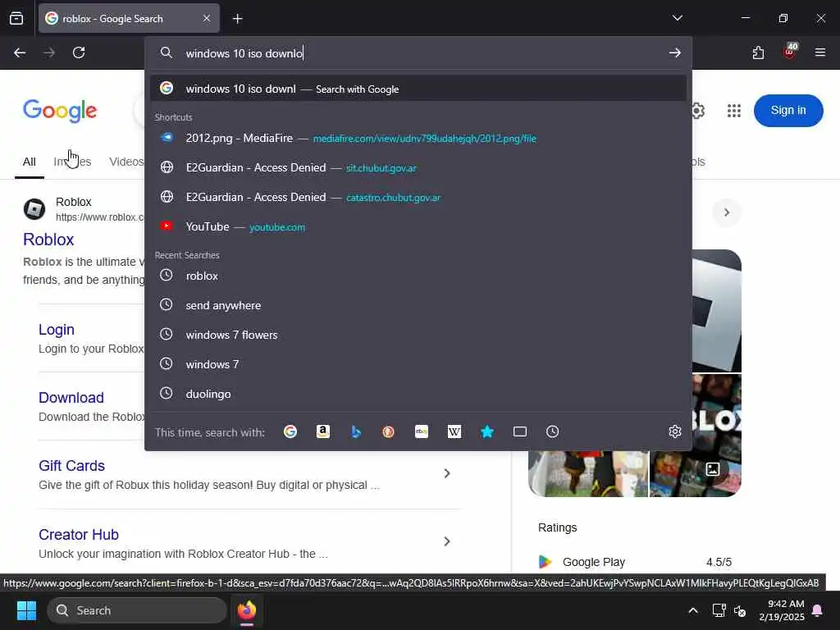Open the 2012.png MediaFire shortcut

tap(418, 138)
